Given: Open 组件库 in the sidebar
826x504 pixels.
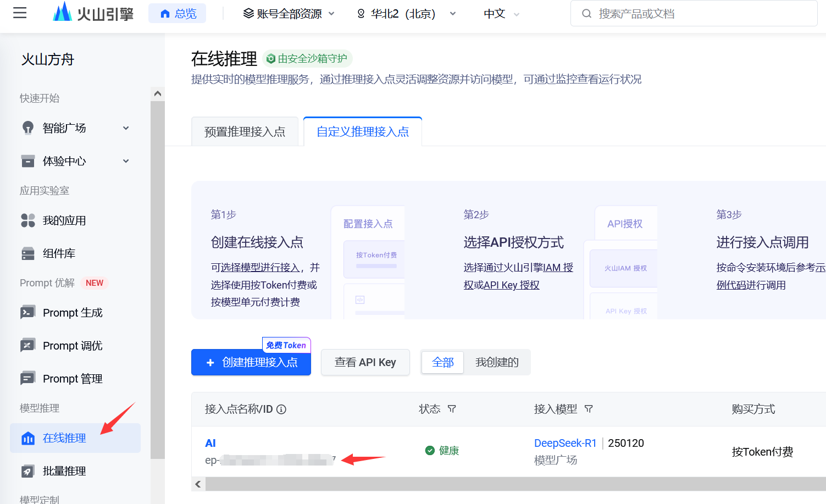Looking at the screenshot, I should tap(75, 253).
